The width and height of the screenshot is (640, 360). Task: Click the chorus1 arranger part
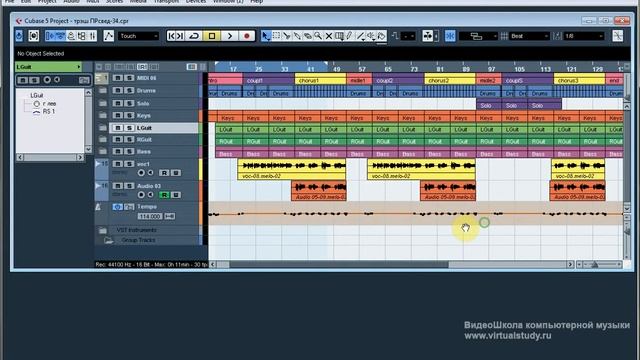(x=320, y=80)
